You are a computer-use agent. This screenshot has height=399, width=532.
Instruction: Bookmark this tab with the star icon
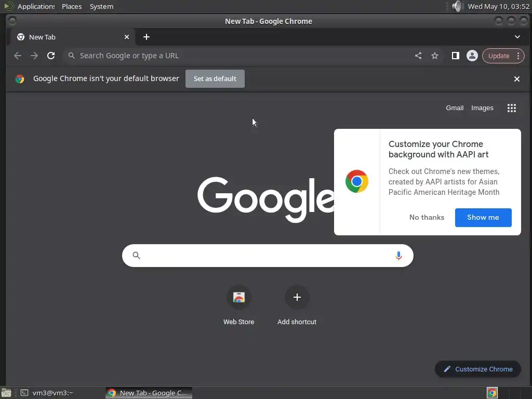tap(435, 56)
